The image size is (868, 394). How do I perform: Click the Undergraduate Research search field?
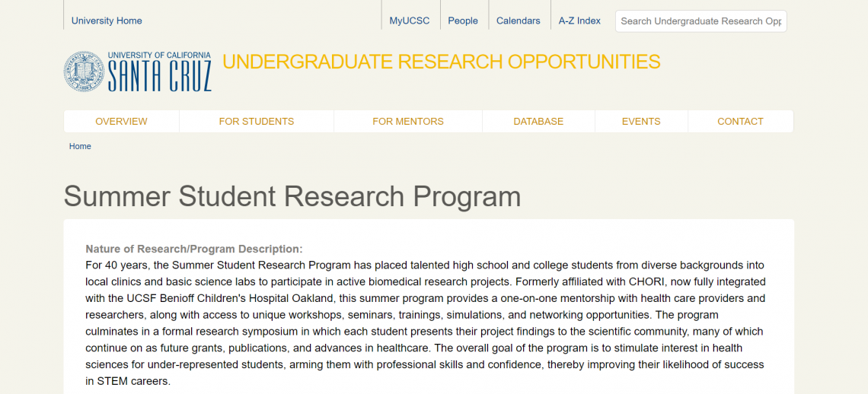point(700,21)
